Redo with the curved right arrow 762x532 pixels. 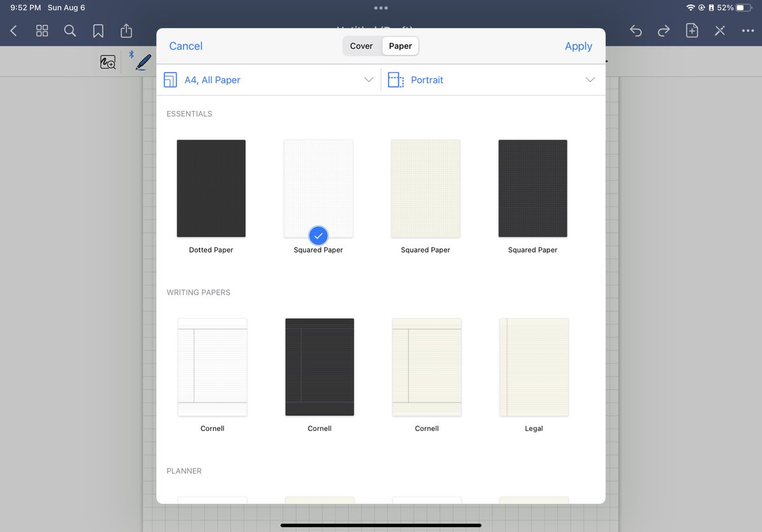pos(664,30)
